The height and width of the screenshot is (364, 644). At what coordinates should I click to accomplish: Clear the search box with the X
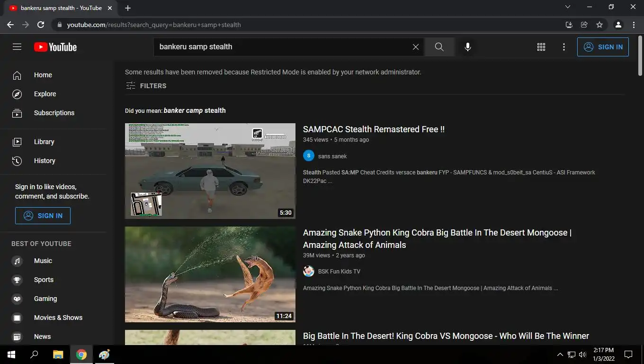click(x=415, y=47)
